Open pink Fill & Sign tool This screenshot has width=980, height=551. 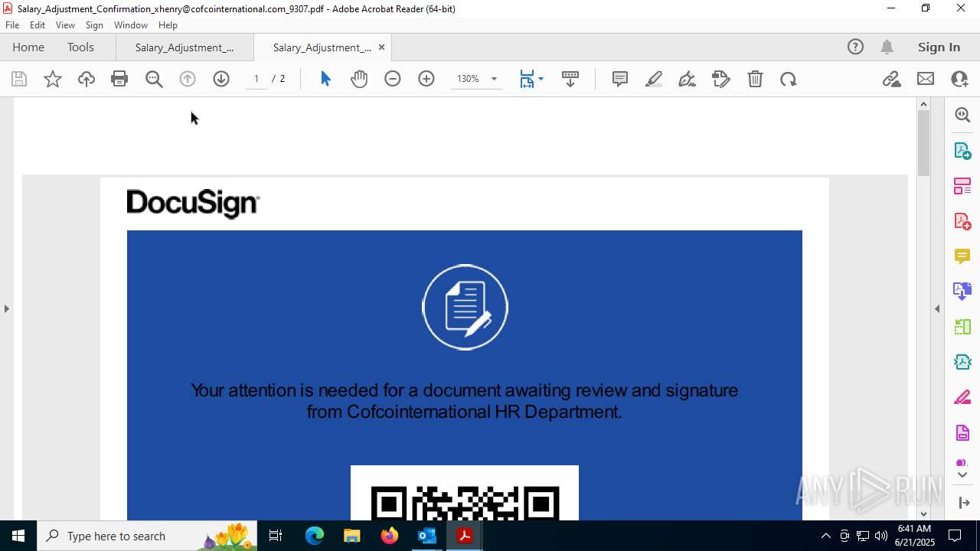point(962,398)
